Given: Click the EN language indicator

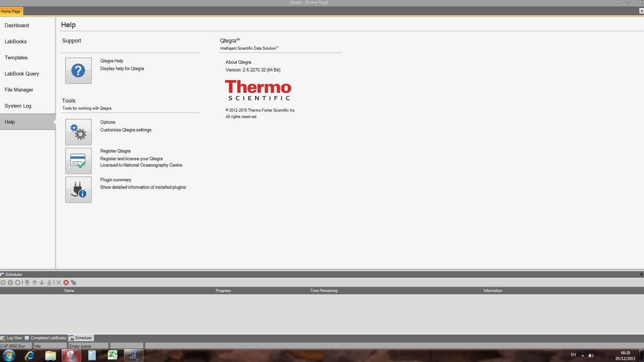Looking at the screenshot, I should click(573, 355).
